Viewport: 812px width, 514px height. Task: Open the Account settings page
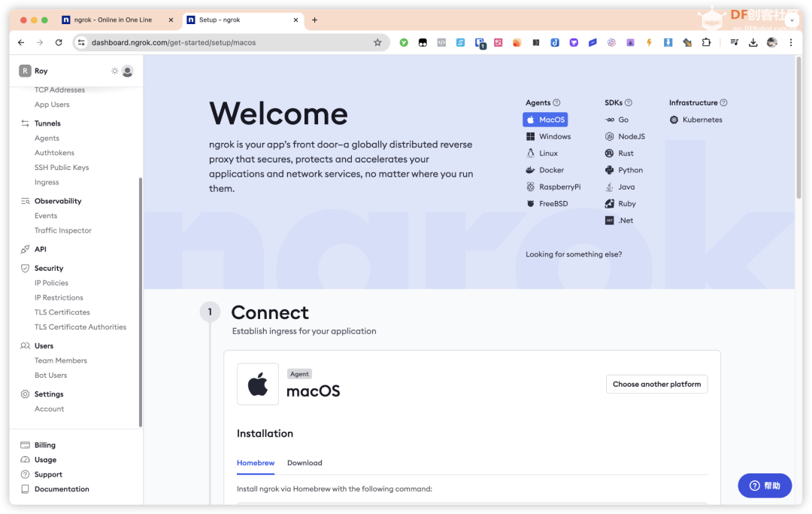pyautogui.click(x=49, y=409)
